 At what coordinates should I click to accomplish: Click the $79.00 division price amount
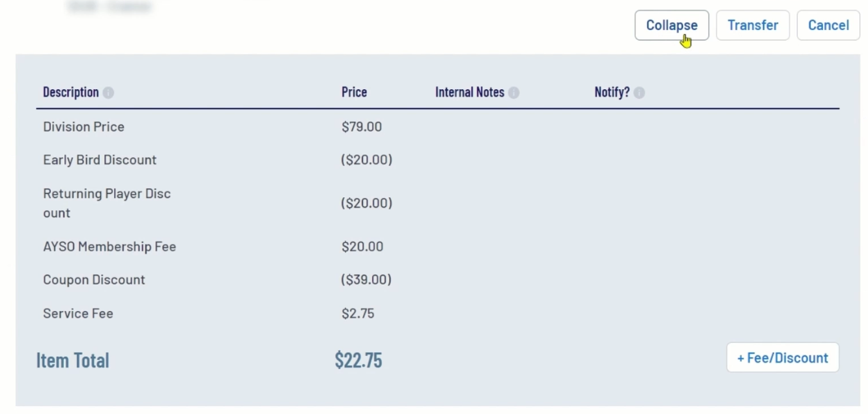pos(362,127)
